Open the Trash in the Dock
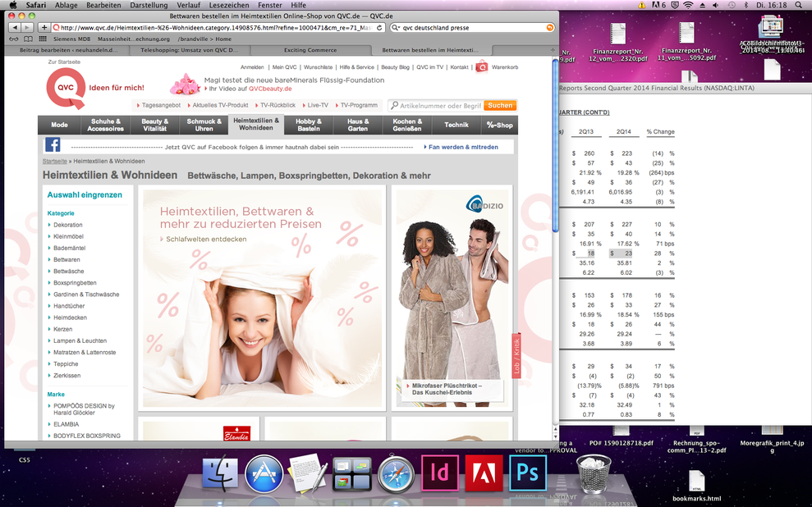812x507 pixels. point(594,473)
